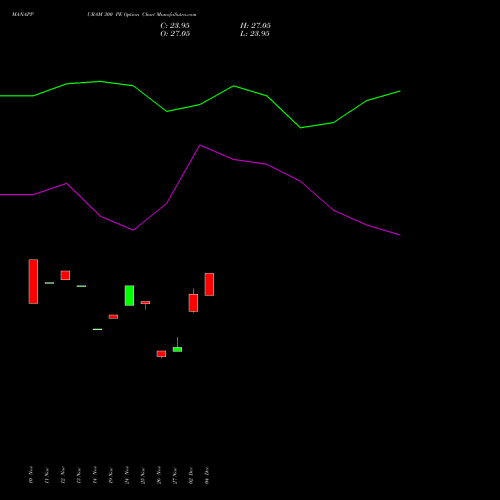Click the open value O: 27.05
This screenshot has height=500, width=500.
[175, 34]
